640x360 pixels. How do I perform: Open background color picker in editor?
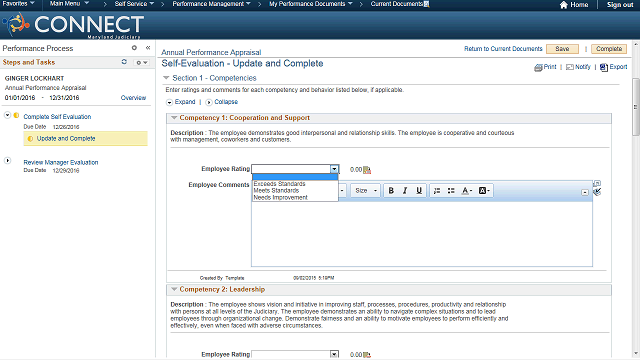tap(484, 191)
